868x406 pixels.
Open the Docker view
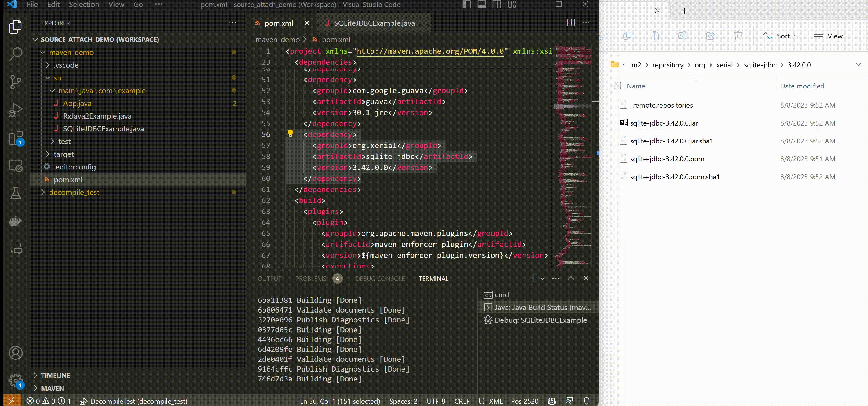point(15,221)
